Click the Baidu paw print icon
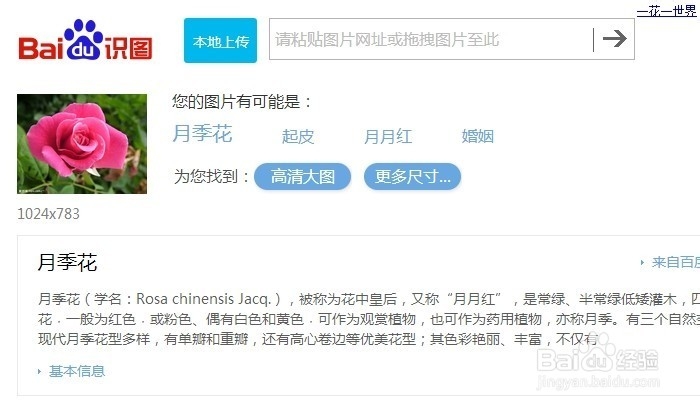 83,39
